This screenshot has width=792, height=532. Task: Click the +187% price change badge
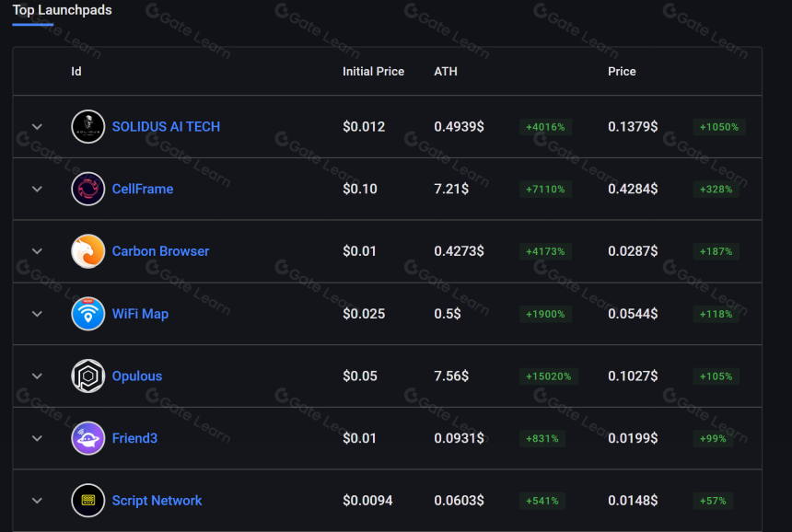pyautogui.click(x=716, y=251)
